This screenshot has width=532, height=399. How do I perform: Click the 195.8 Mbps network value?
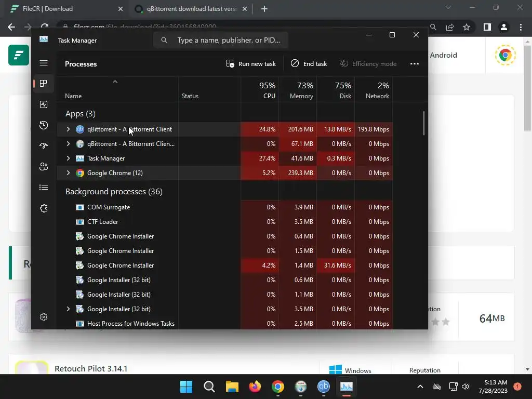(374, 129)
